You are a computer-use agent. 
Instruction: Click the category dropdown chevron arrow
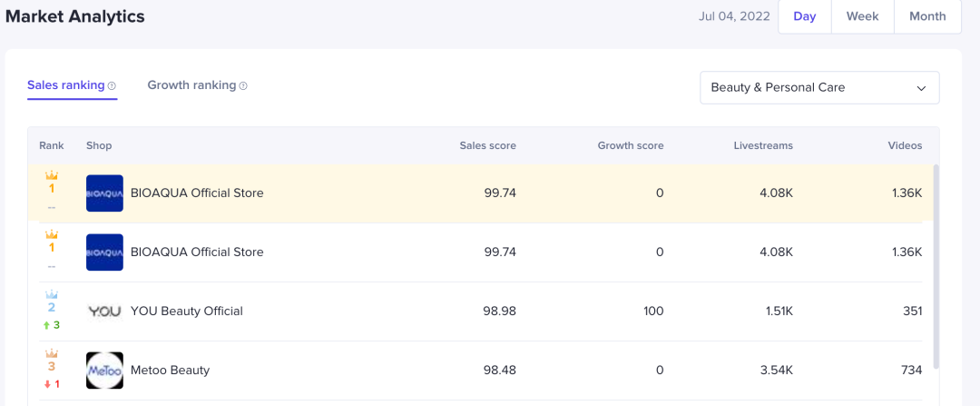point(921,88)
